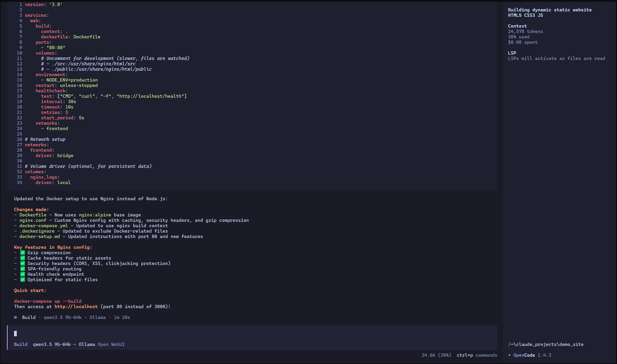This screenshot has width=617, height=364.
Task: Click 'Updated the Docker setup' summary sentence
Action: tap(91, 199)
